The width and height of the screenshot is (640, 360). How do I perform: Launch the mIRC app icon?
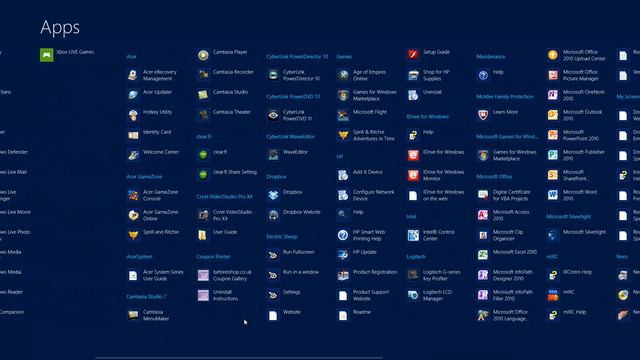tap(553, 295)
